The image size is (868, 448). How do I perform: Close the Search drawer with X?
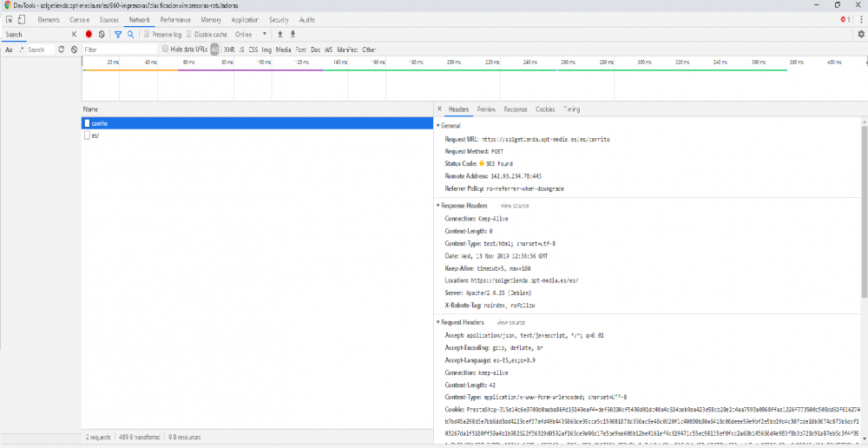pyautogui.click(x=74, y=35)
